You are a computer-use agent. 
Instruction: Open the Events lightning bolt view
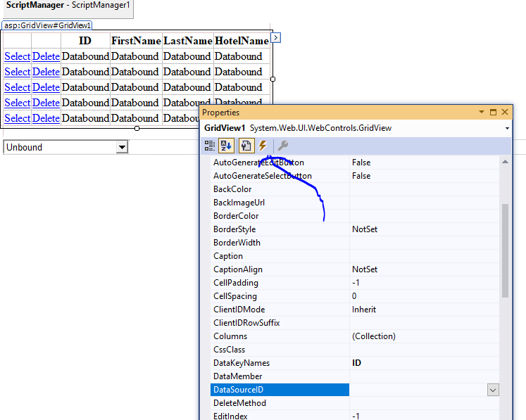click(263, 146)
